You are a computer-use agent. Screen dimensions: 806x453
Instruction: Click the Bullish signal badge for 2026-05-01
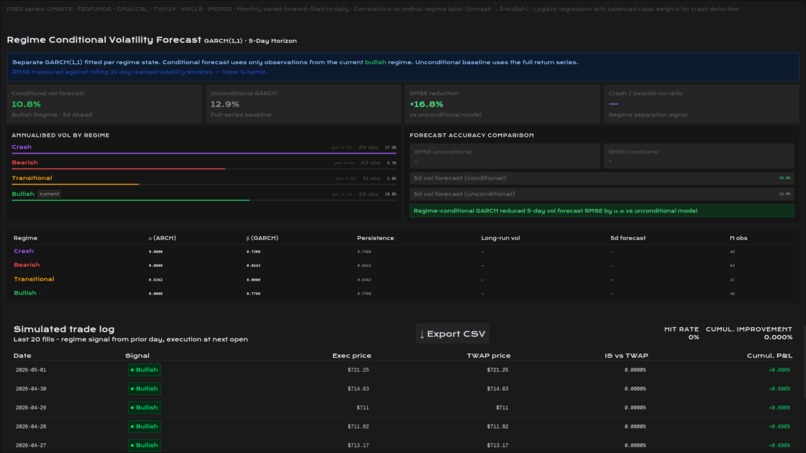coord(144,370)
